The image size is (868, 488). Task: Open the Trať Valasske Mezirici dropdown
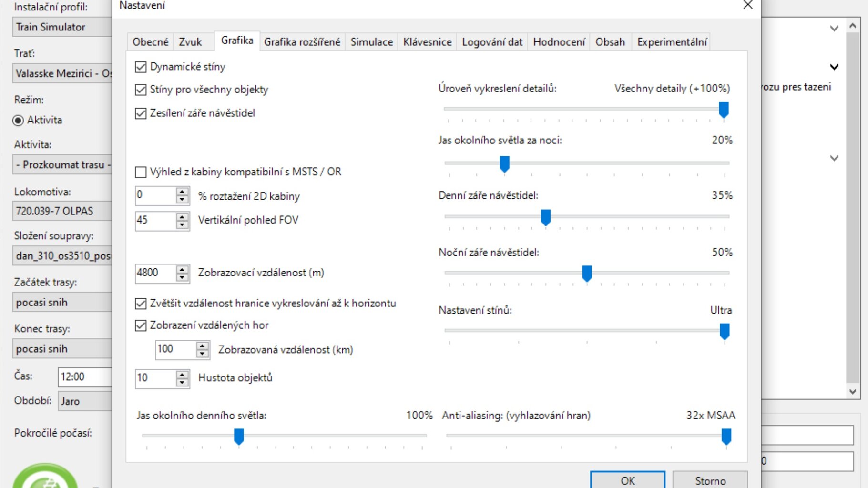pos(62,73)
